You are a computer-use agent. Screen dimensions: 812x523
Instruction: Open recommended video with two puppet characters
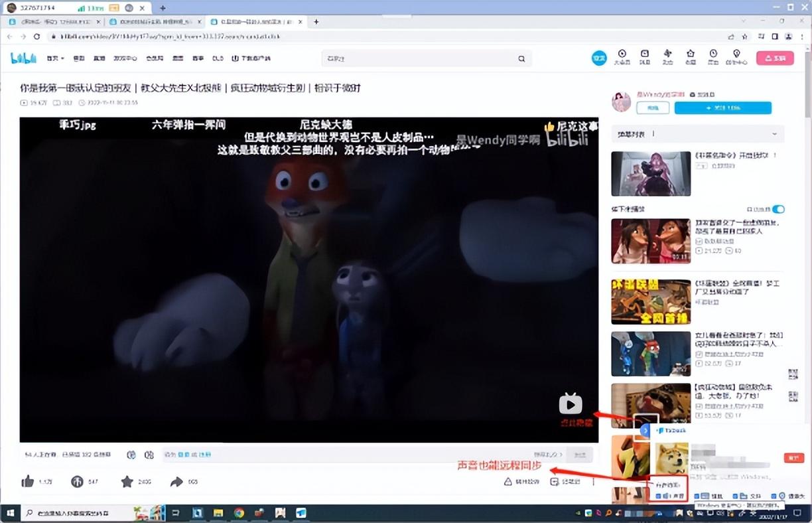651,240
